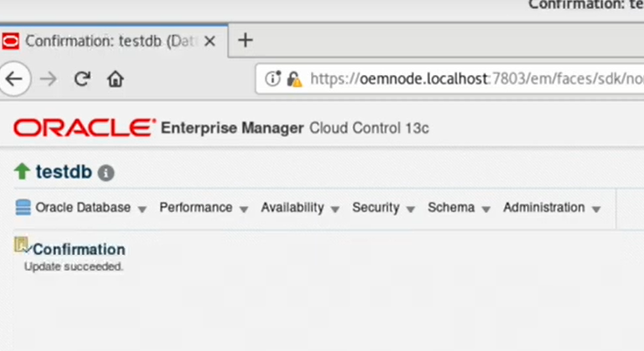This screenshot has height=351, width=644.
Task: Expand the Administration dropdown arrow
Action: (x=596, y=209)
